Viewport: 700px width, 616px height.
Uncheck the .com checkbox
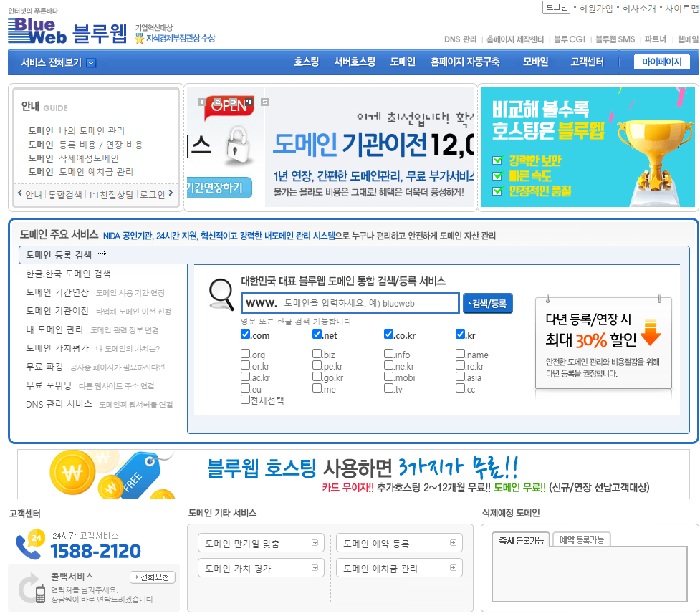pos(245,334)
